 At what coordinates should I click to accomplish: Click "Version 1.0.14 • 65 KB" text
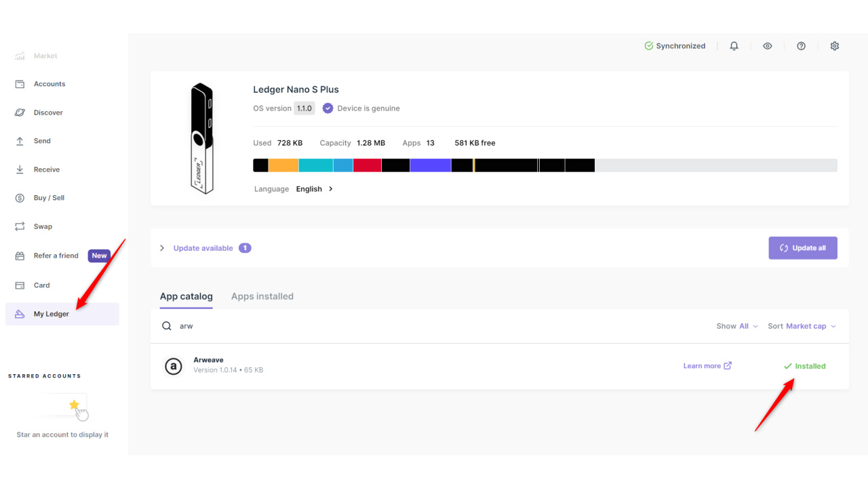(228, 370)
